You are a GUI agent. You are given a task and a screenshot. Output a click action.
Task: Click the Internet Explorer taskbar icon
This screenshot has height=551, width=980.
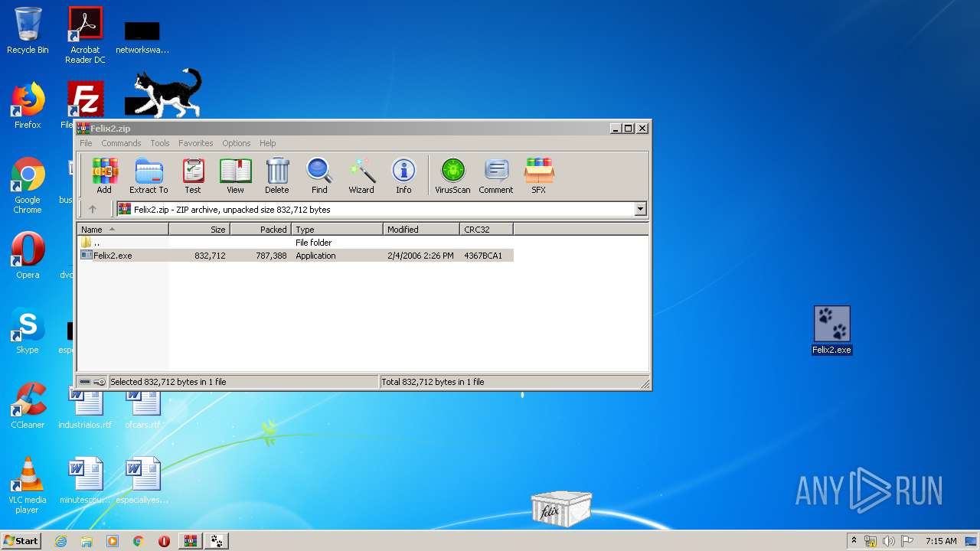(x=60, y=541)
